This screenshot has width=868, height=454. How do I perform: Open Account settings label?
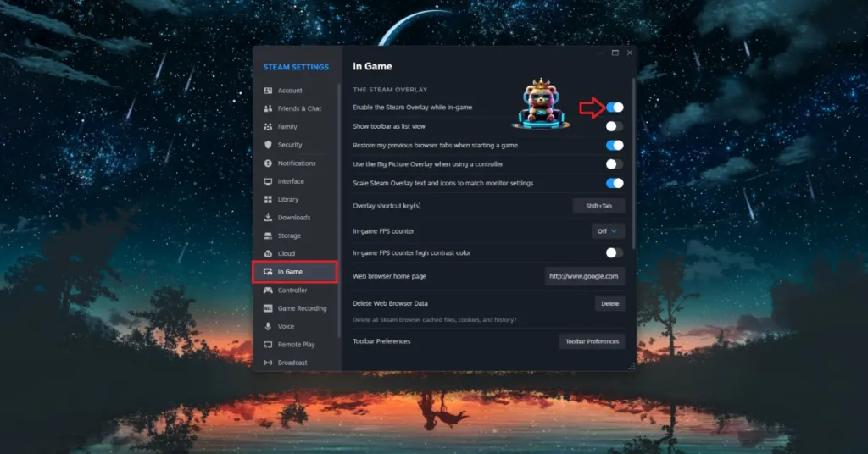tap(290, 90)
